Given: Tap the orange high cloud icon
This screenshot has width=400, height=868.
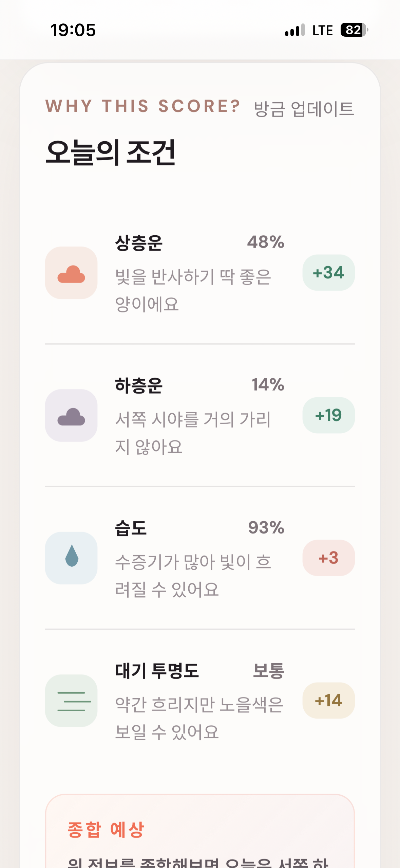Looking at the screenshot, I should (71, 273).
